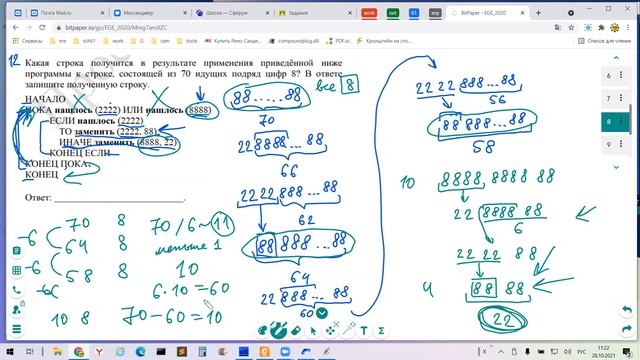Screen dimensions: 640x360
Task: Open Zoom from the taskbar
Action: tap(285, 351)
